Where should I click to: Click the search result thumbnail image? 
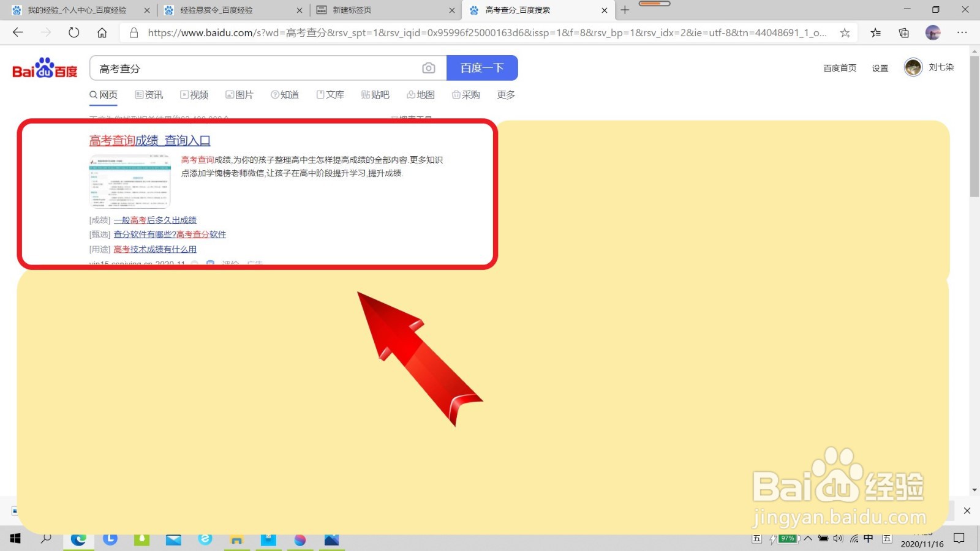coord(130,181)
